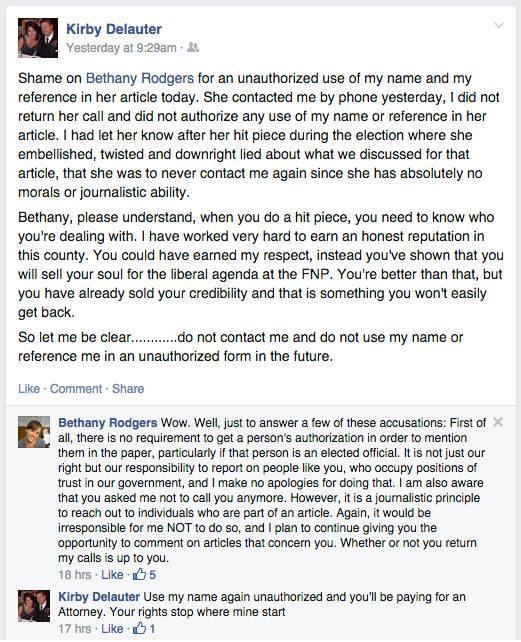Like Bethany Rodgers' comment
The width and height of the screenshot is (521, 642).
click(112, 575)
